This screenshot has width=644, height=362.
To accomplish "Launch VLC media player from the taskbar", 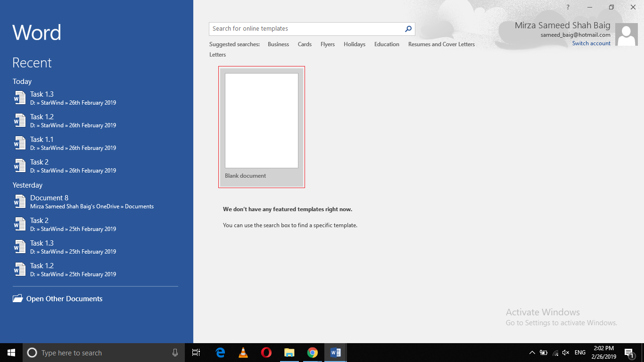I will [x=243, y=353].
